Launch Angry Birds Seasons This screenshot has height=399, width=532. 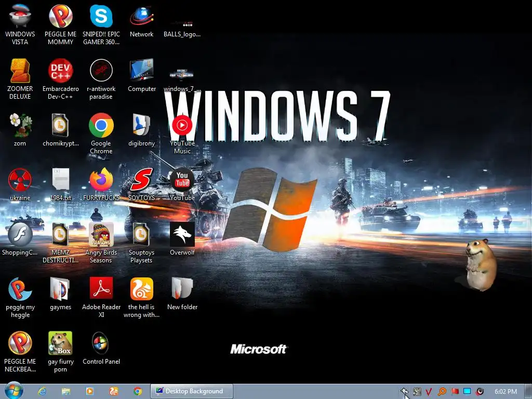click(101, 243)
